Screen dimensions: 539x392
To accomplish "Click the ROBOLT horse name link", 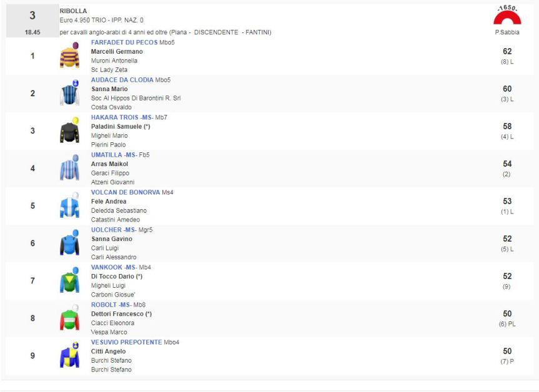I will click(104, 305).
